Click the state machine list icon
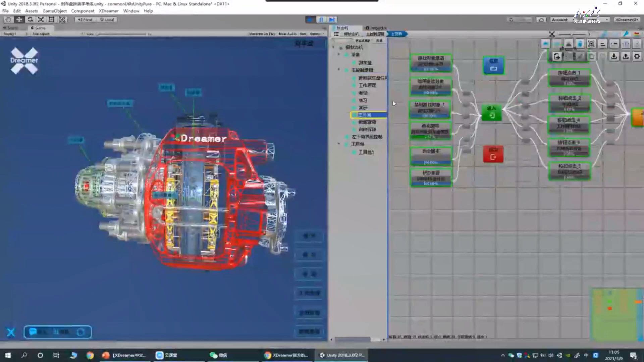 (336, 34)
